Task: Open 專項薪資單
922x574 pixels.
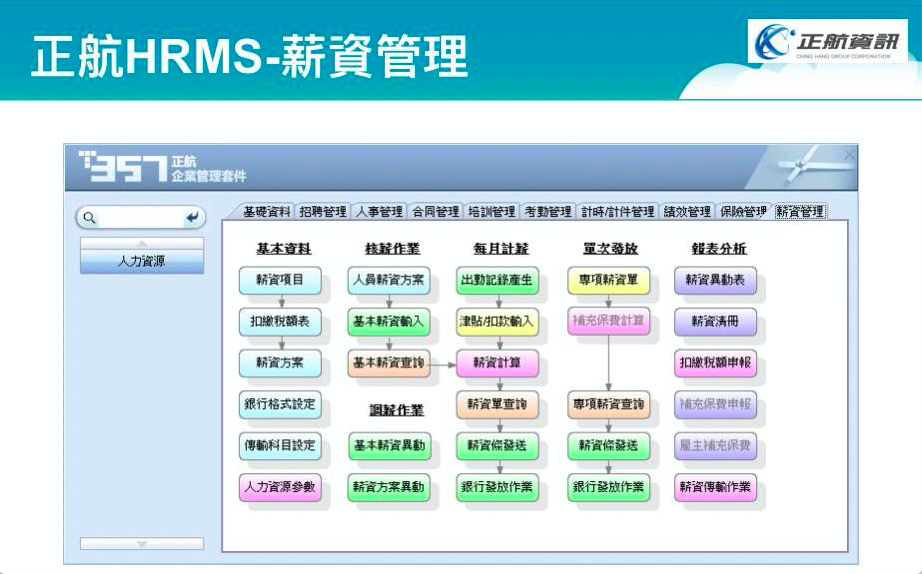Action: tap(609, 281)
